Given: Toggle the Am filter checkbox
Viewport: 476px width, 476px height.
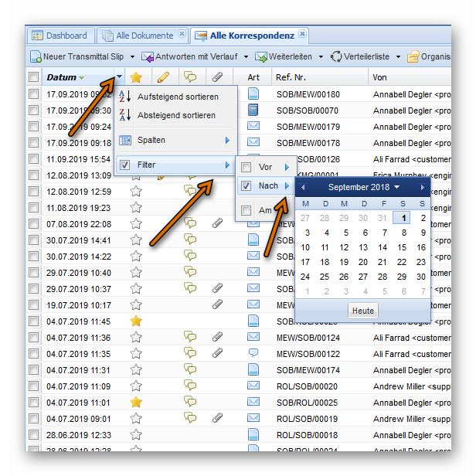Looking at the screenshot, I should click(x=246, y=210).
